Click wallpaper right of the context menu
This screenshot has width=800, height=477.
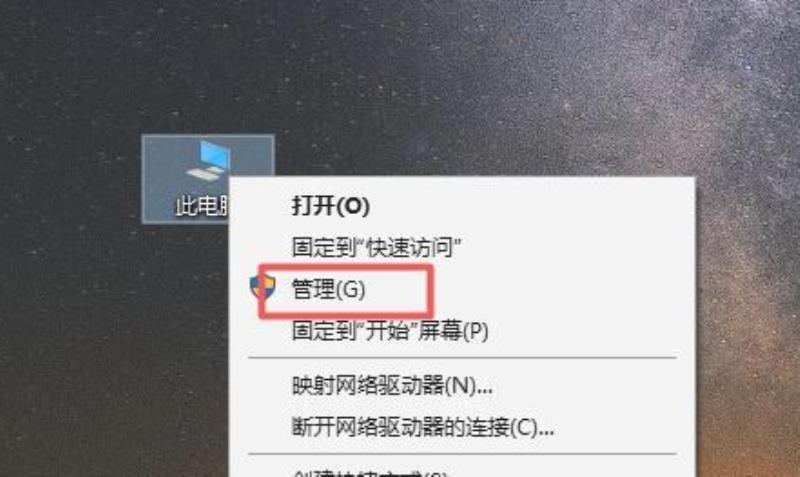[747, 306]
